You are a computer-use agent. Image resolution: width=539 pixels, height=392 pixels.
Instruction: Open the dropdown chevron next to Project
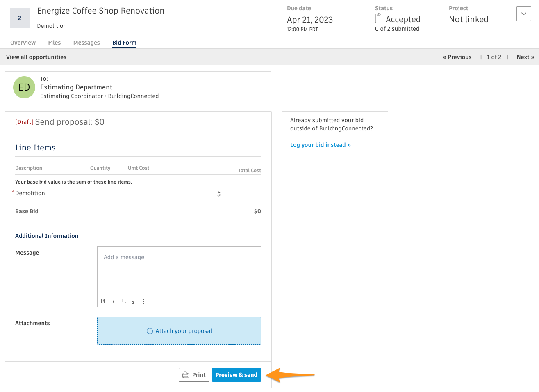tap(524, 14)
